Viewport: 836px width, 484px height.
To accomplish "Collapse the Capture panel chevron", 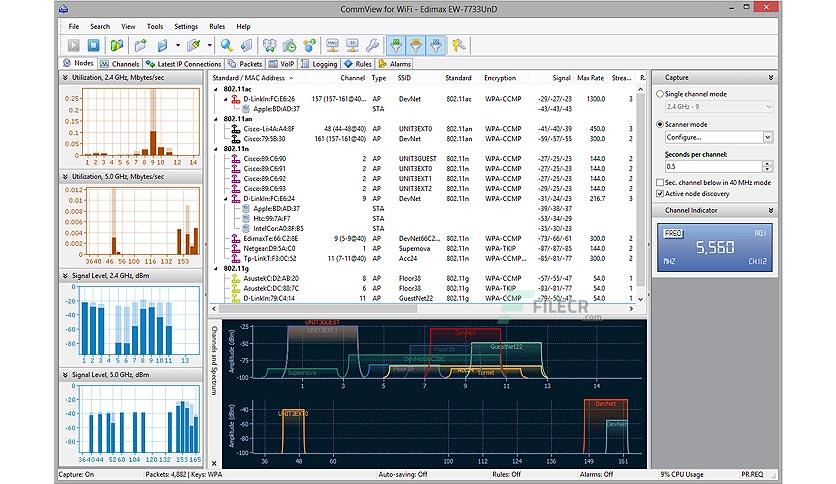I will pos(770,78).
